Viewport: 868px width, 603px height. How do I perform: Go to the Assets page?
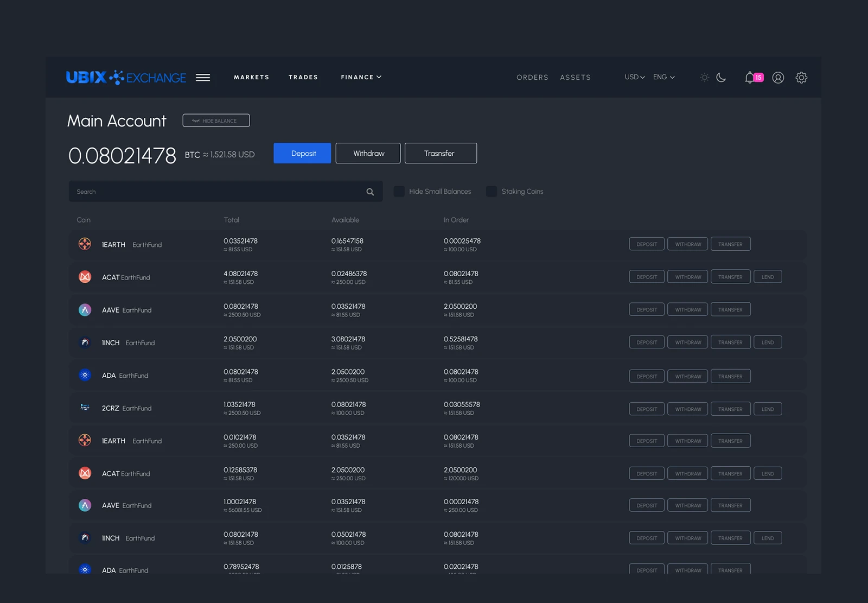tap(575, 78)
